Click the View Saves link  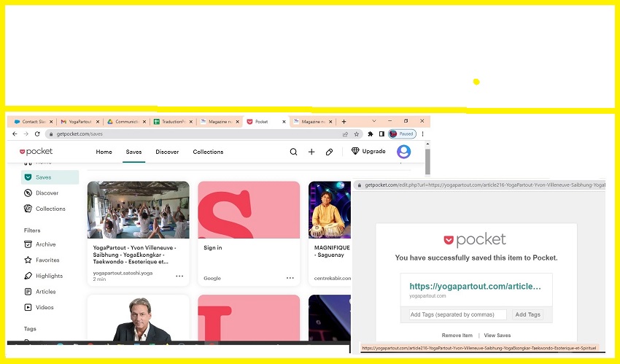(497, 336)
